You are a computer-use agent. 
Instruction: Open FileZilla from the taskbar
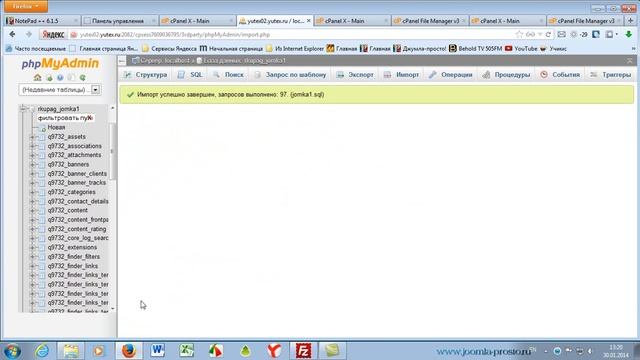click(x=303, y=351)
